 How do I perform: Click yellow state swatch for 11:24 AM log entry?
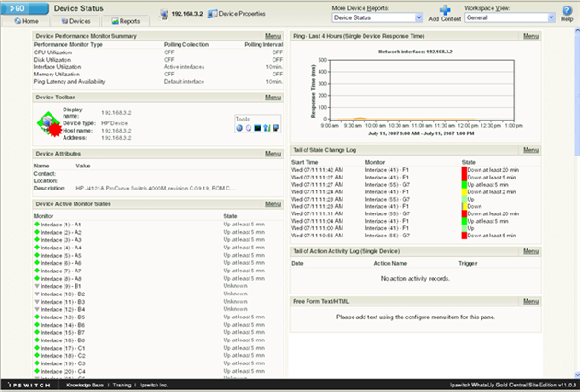coord(464,192)
